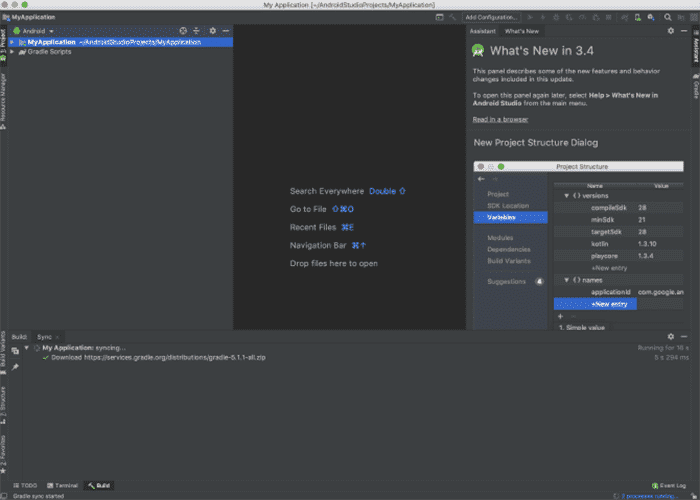
Task: Open the Event Log tool window
Action: (x=669, y=486)
